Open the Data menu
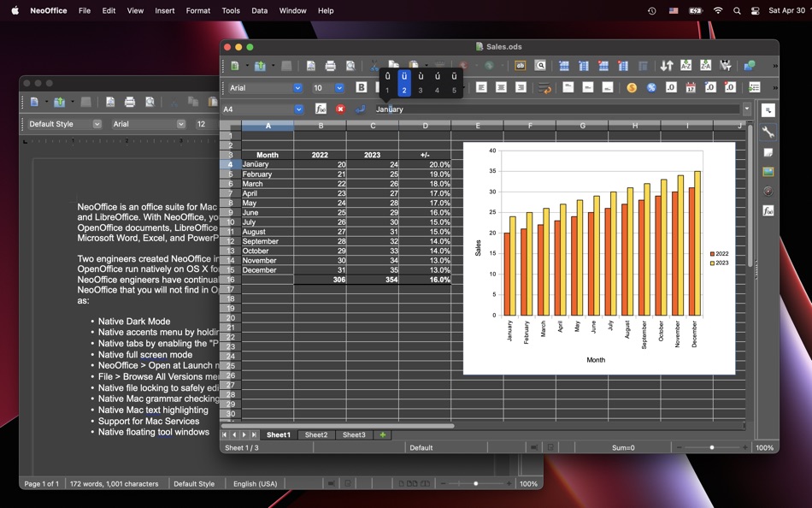 pos(260,10)
